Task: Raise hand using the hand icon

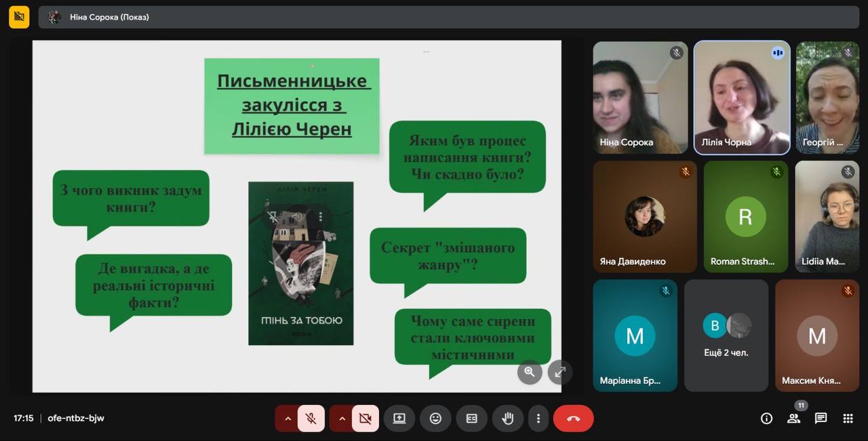Action: click(x=507, y=419)
